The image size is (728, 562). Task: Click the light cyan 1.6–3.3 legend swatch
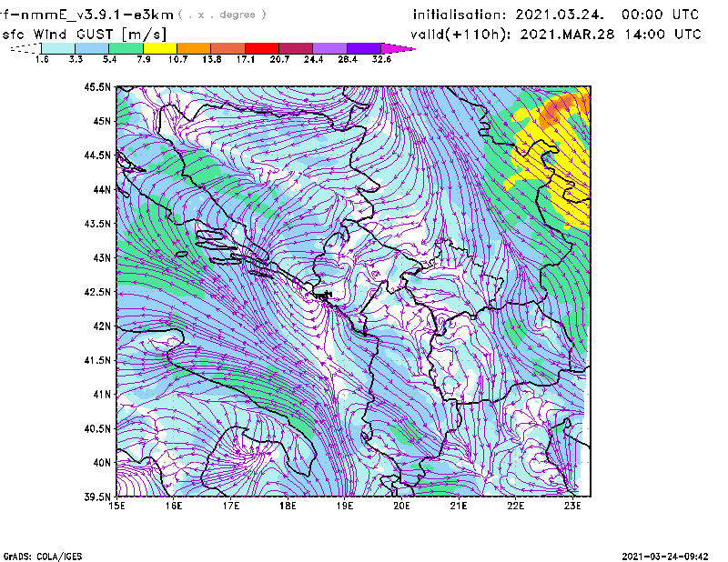(x=58, y=48)
